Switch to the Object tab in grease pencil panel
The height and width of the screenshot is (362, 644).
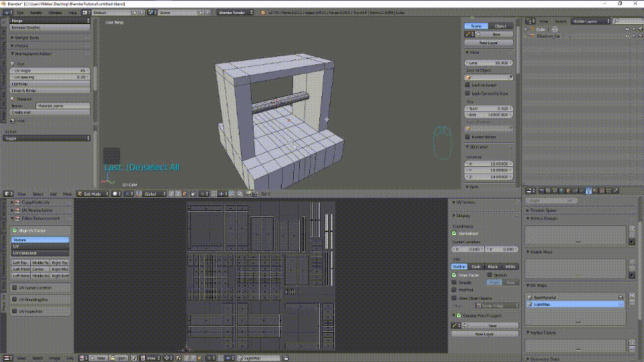pyautogui.click(x=501, y=26)
